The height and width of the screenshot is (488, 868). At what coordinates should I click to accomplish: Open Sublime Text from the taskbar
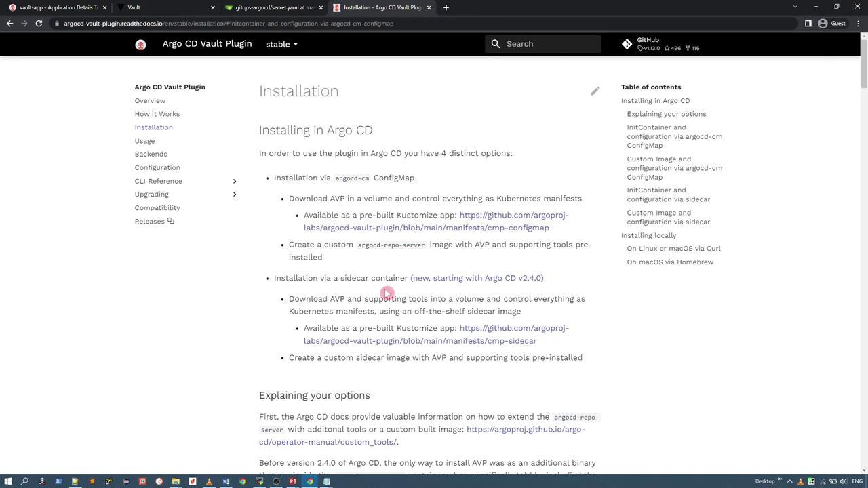(92, 481)
